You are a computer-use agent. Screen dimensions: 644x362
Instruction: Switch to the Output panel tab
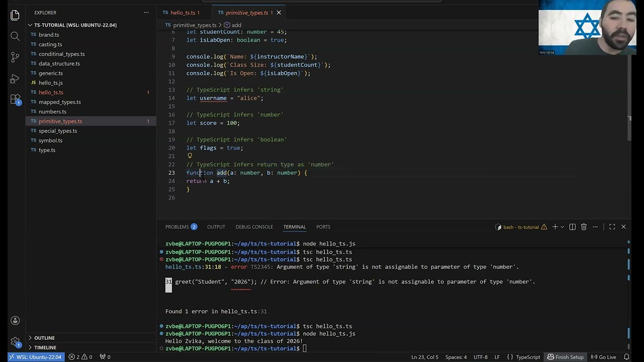[216, 227]
